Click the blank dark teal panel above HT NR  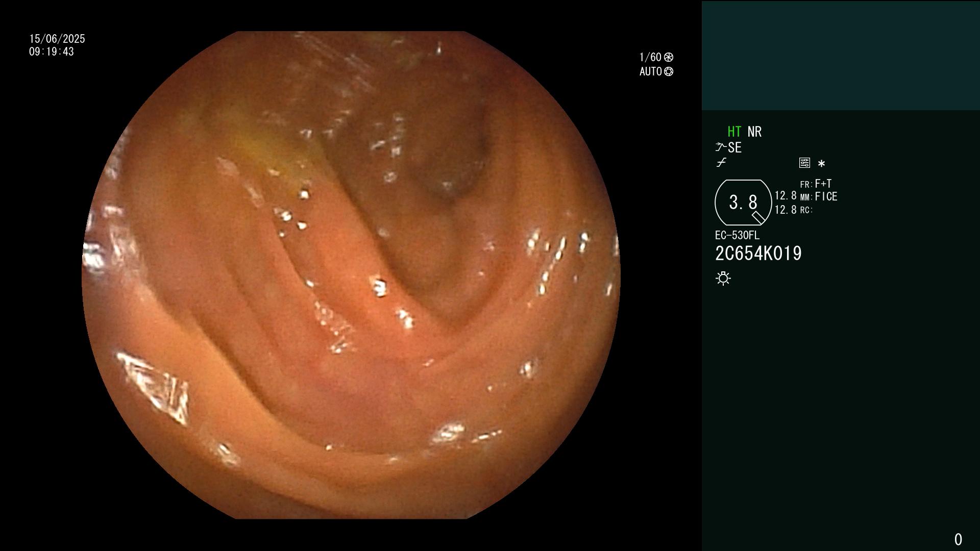click(841, 55)
